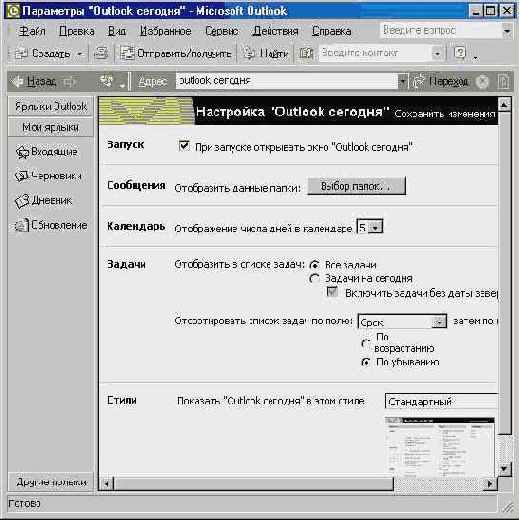The image size is (519, 520).
Task: Click the Back (Назад) arrow button
Action: click(x=33, y=81)
